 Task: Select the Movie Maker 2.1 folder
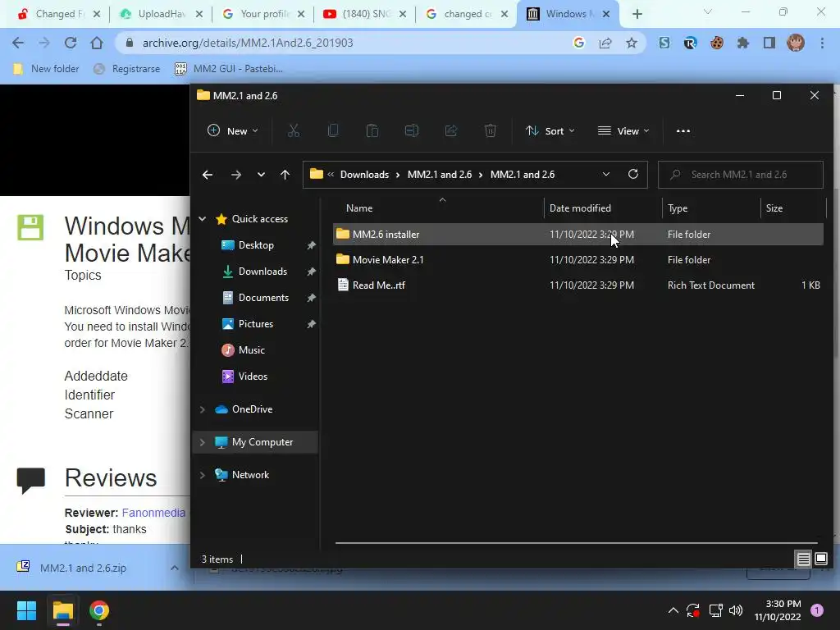point(578,260)
